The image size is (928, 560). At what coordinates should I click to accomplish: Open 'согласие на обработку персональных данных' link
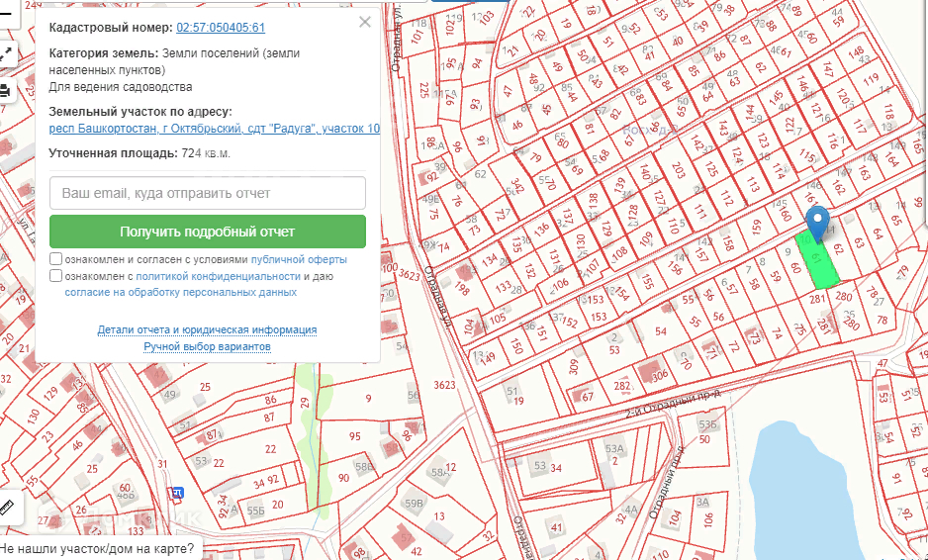[181, 293]
